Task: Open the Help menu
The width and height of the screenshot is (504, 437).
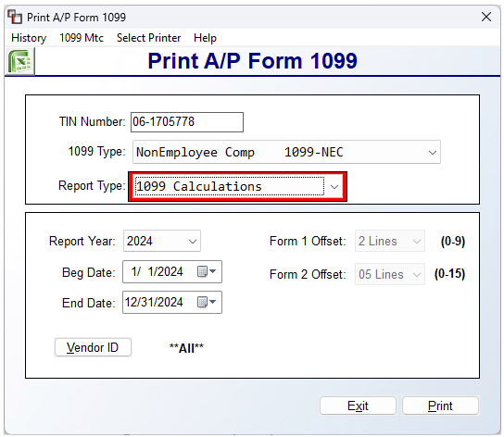Action: pyautogui.click(x=205, y=38)
